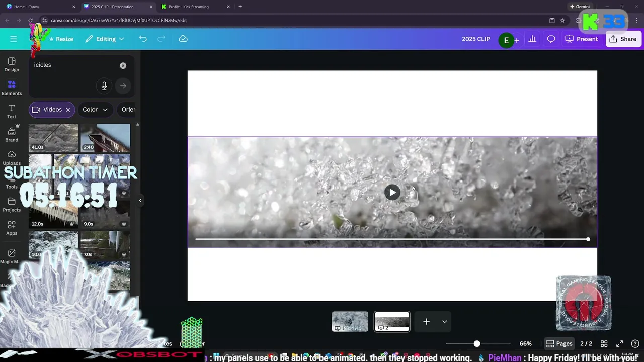Open the Text sidebar panel
Image resolution: width=644 pixels, height=362 pixels.
click(12, 112)
